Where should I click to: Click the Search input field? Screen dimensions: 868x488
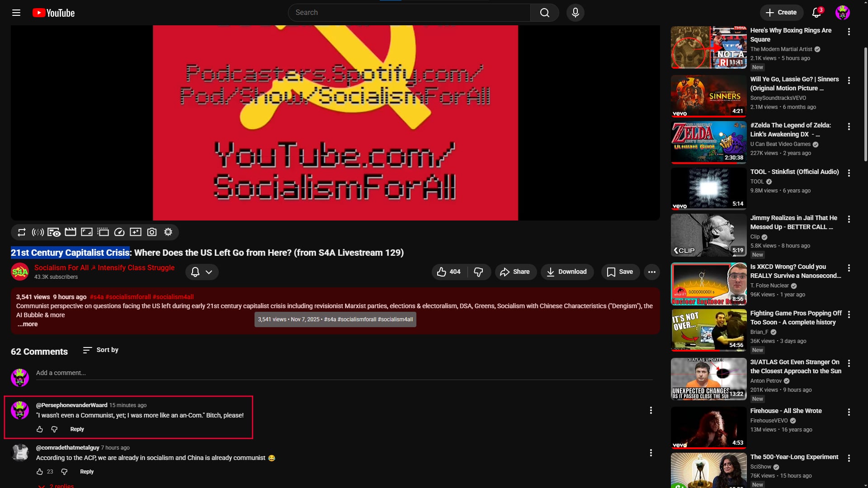[409, 13]
